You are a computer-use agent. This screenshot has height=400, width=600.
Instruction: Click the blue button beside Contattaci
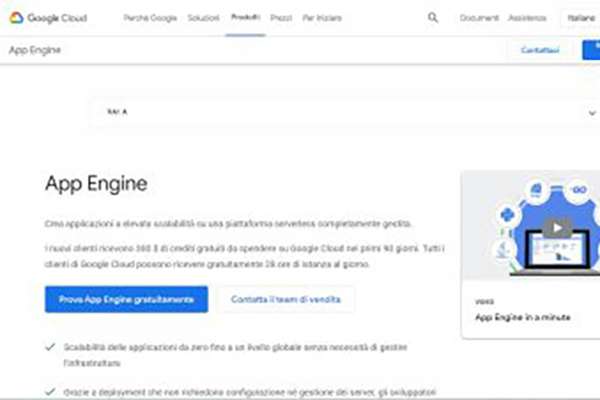pos(591,50)
